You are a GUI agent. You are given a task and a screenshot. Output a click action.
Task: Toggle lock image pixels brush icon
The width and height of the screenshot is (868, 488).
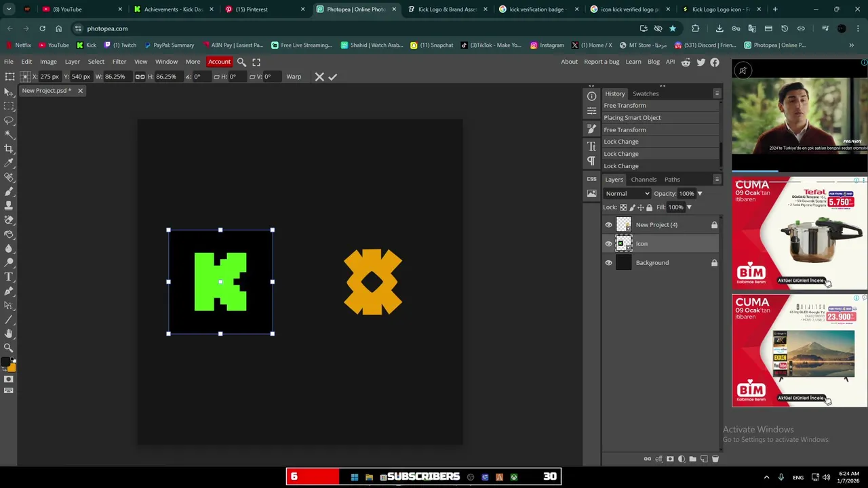click(x=632, y=207)
